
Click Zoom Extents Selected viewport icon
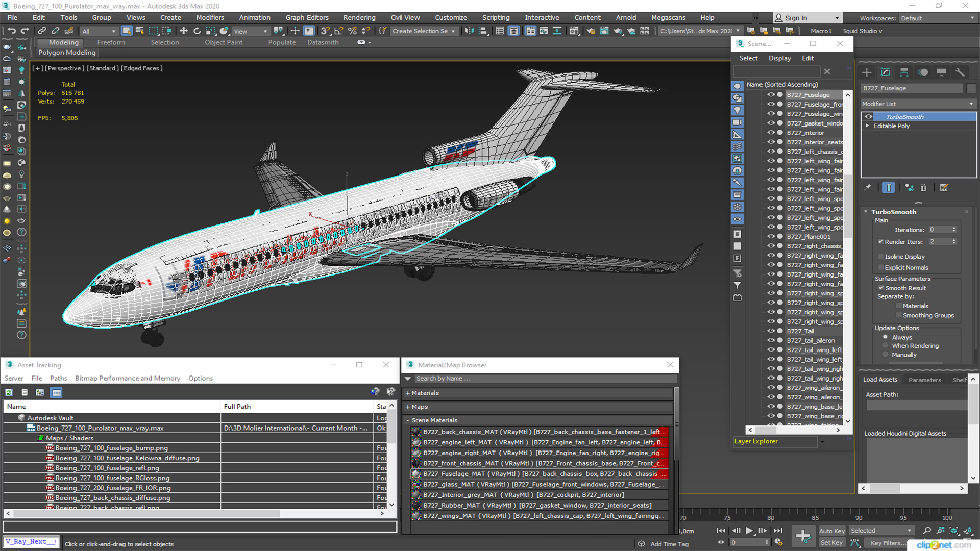coord(953,531)
